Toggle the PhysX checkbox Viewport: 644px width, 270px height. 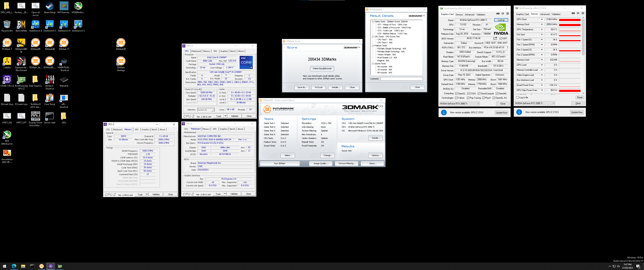484,98
